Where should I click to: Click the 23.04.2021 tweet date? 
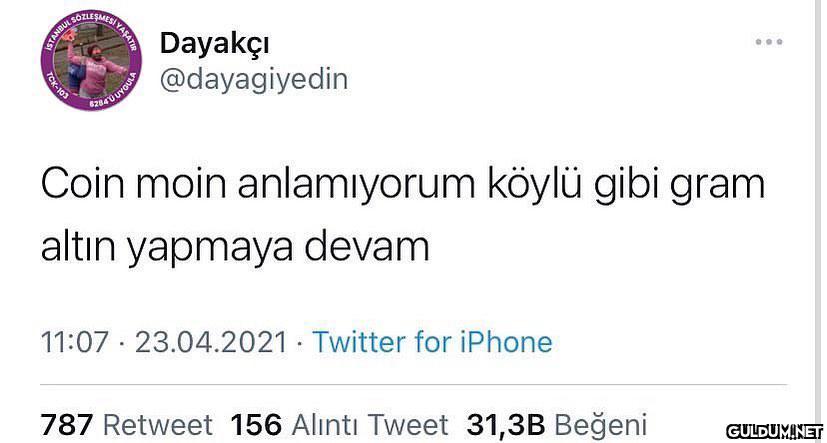click(x=211, y=342)
